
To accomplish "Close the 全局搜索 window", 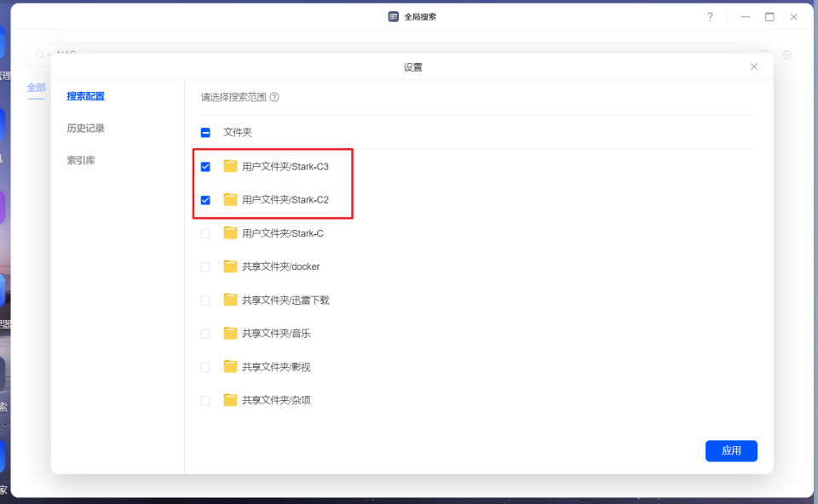I will coord(793,17).
